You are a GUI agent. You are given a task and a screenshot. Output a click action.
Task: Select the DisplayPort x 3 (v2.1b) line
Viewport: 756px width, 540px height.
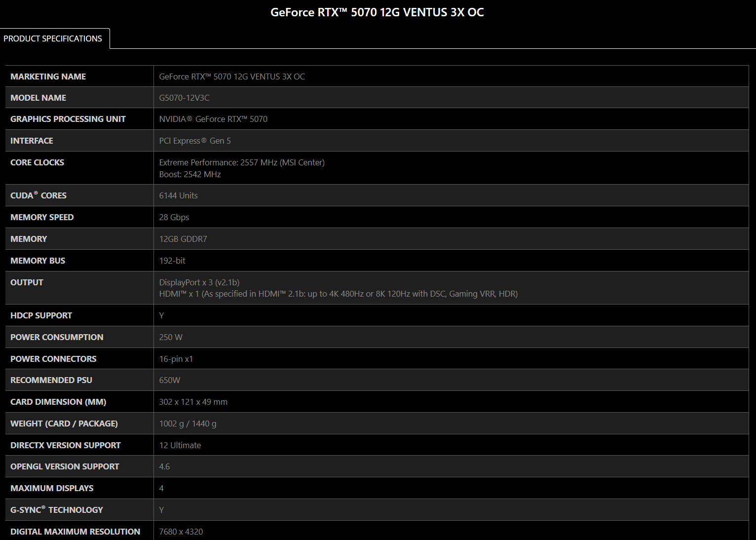click(199, 282)
